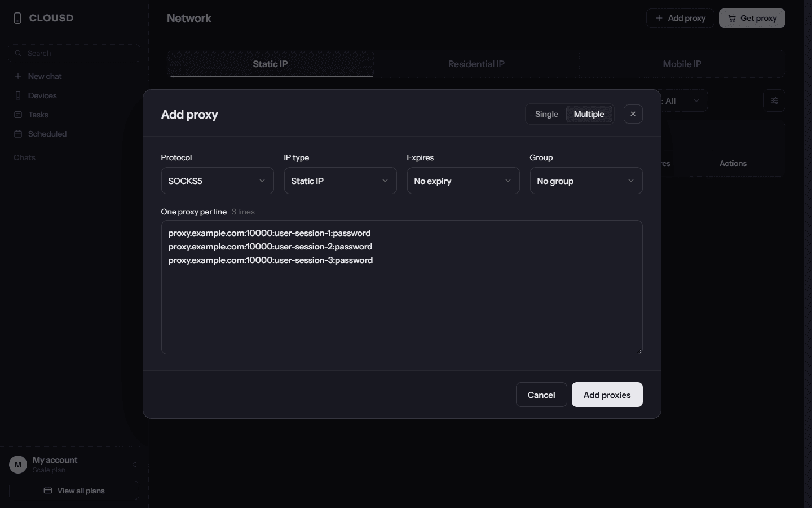The height and width of the screenshot is (508, 812).
Task: Click the 'Scale plan' subtitle text
Action: point(49,470)
